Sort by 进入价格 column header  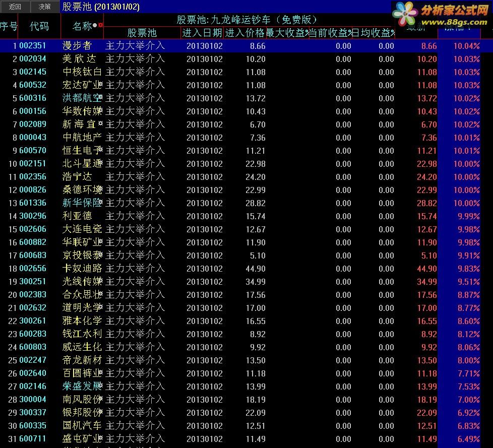(x=245, y=33)
